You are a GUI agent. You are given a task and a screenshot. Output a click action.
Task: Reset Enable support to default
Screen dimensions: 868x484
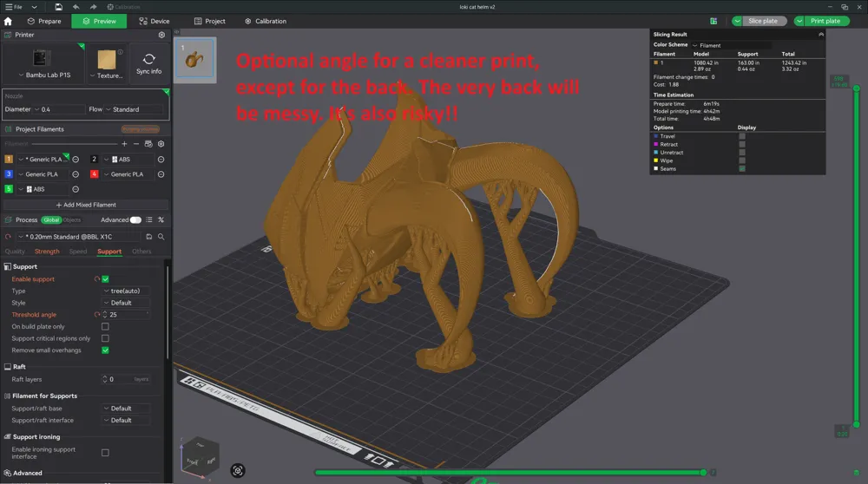[x=97, y=279]
